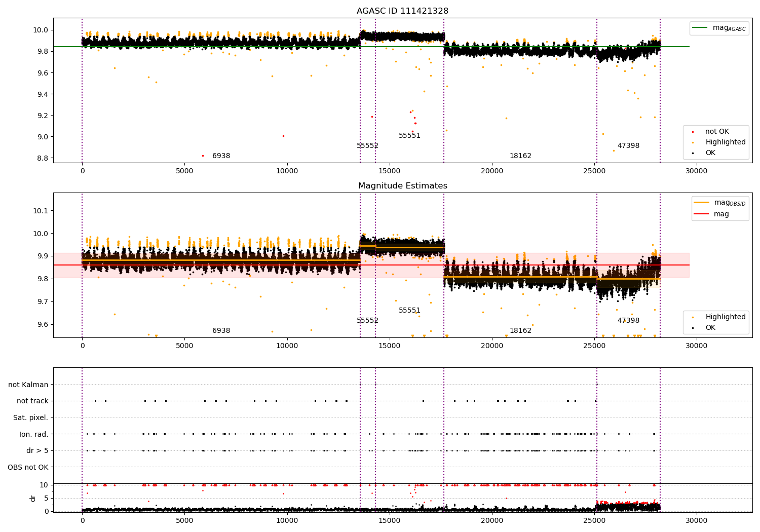
Task: Click the 10 tick on the dr axis
Action: [44, 485]
